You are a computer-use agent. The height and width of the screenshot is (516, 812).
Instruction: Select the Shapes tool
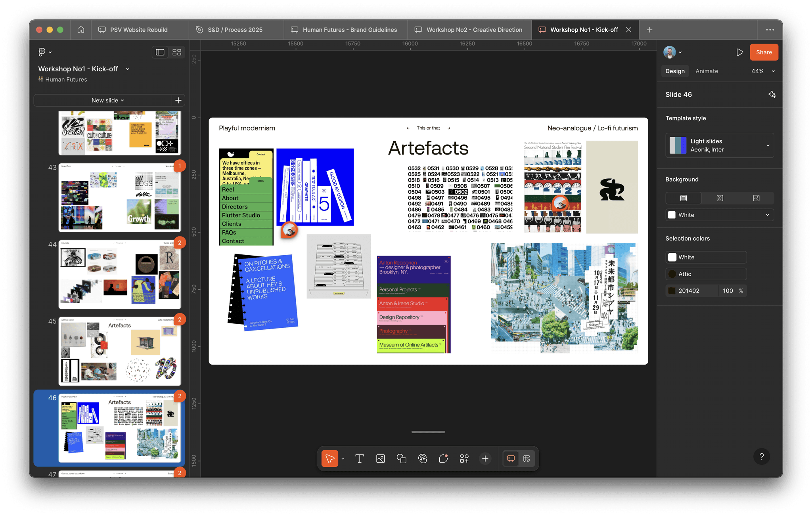(402, 459)
